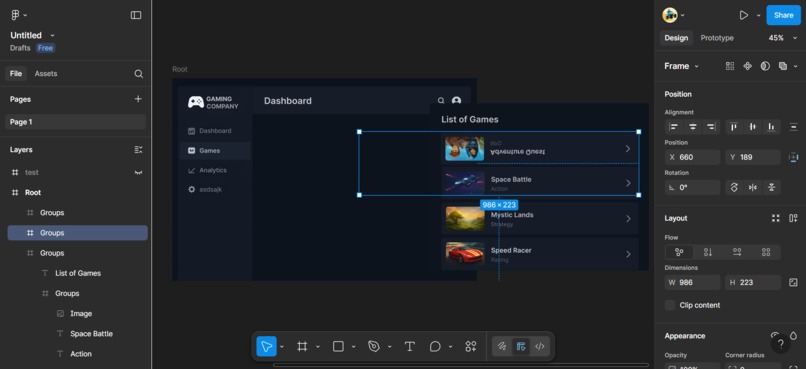Align selection horizontal centers
The height and width of the screenshot is (369, 806).
(693, 126)
